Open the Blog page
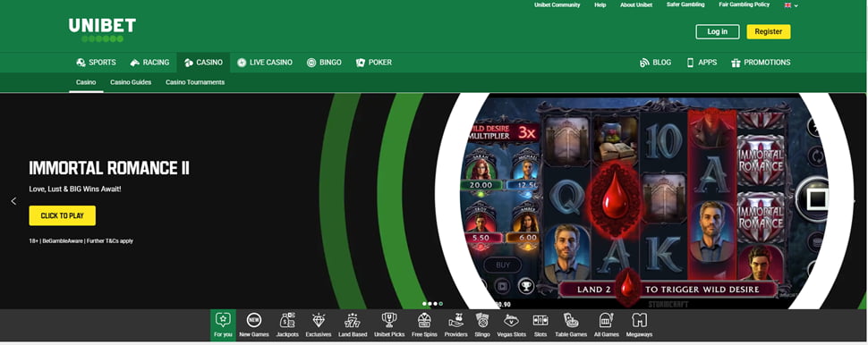868x345 pixels. [x=655, y=63]
